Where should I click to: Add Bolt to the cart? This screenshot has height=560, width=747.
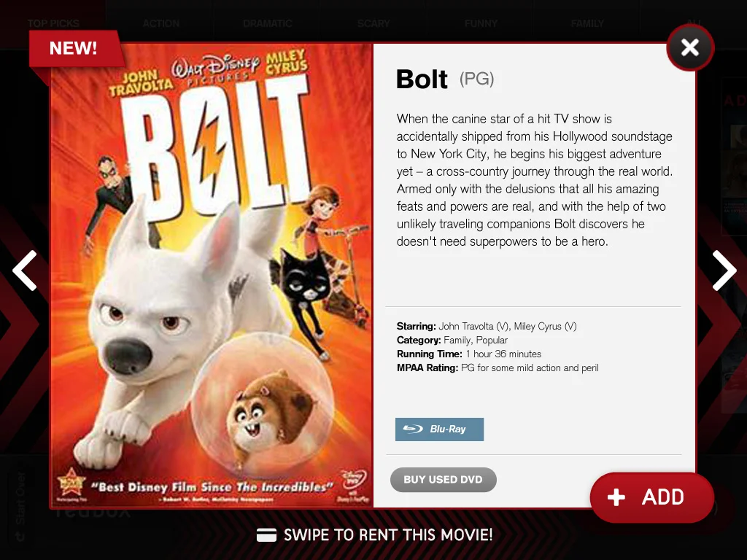coord(651,497)
